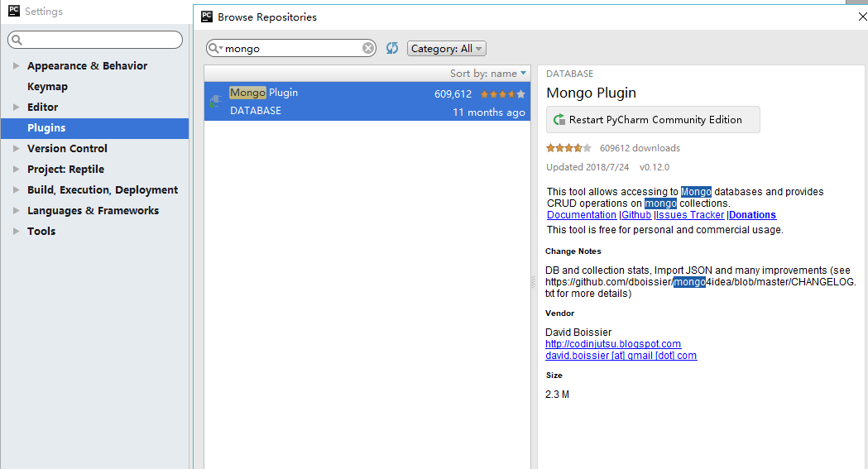The image size is (868, 469).
Task: Open Appearance & Behavior settings page
Action: click(x=87, y=65)
